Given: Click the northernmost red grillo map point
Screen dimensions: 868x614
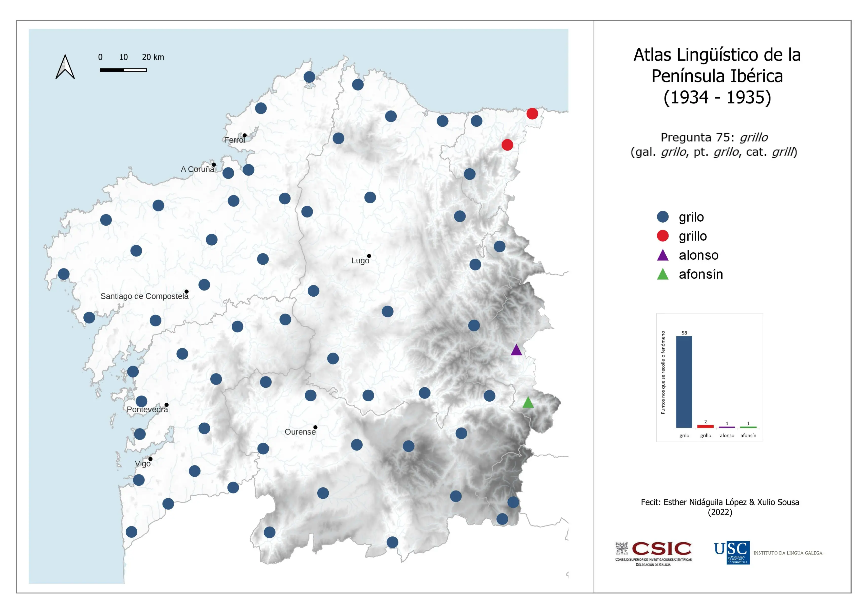Looking at the screenshot, I should [x=532, y=113].
